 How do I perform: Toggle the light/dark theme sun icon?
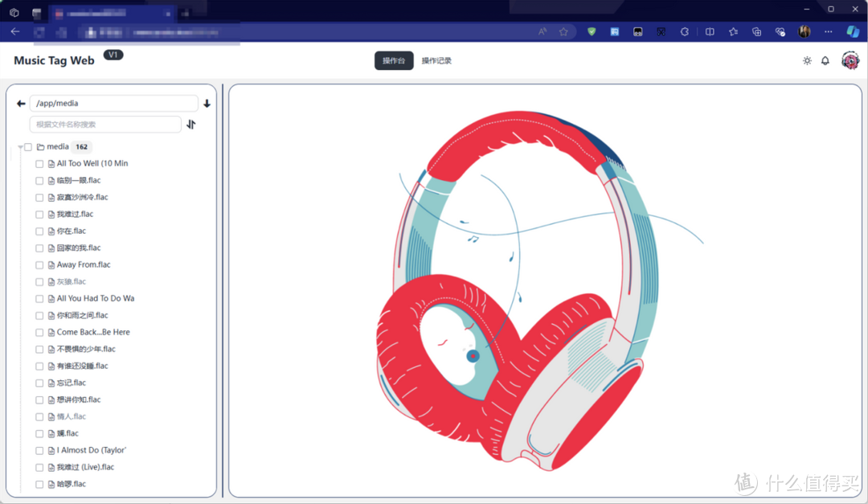807,61
